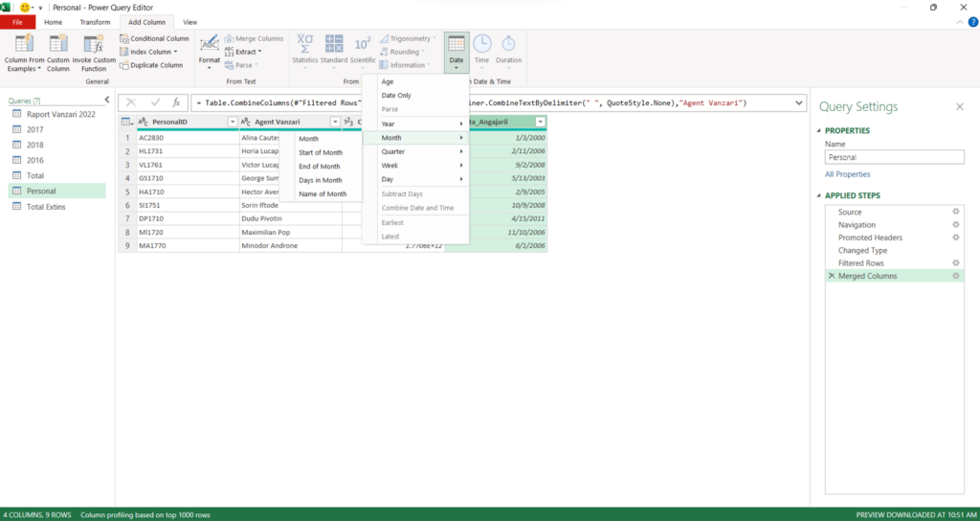
Task: Click the Scientific icon
Action: pos(363,44)
